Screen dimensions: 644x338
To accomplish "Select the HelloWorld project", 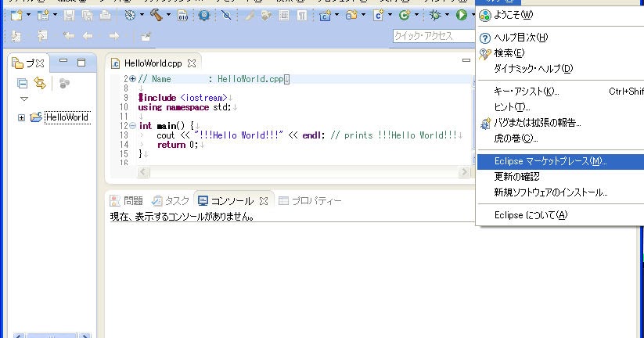I will click(x=67, y=117).
